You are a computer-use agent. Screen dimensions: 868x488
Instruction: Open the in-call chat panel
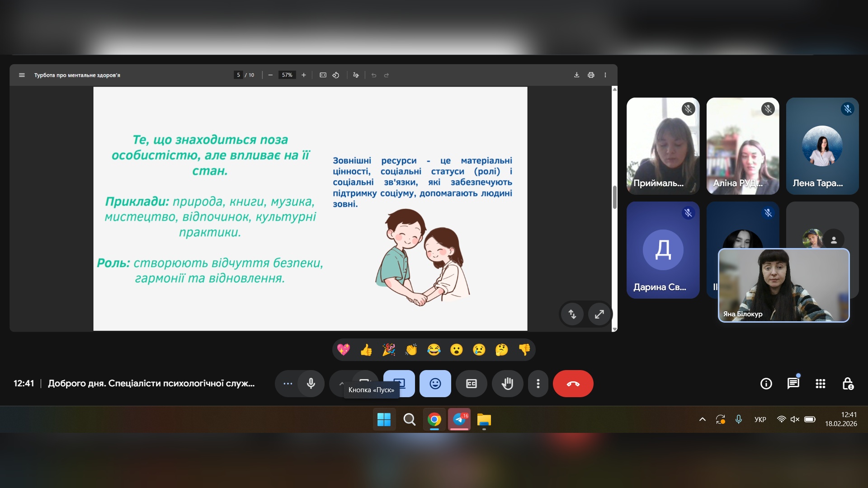click(x=793, y=384)
